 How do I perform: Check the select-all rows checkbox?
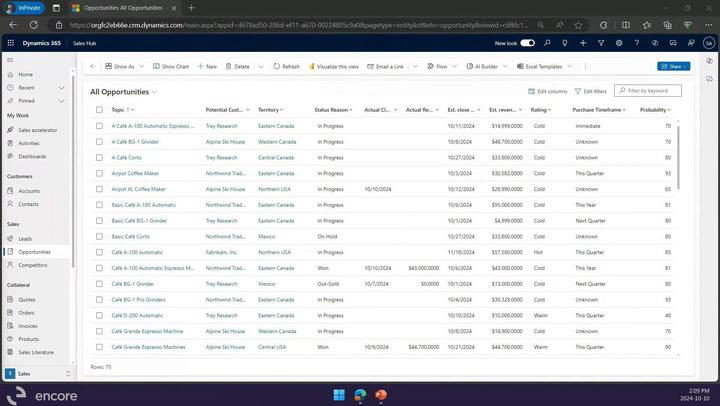coord(99,110)
